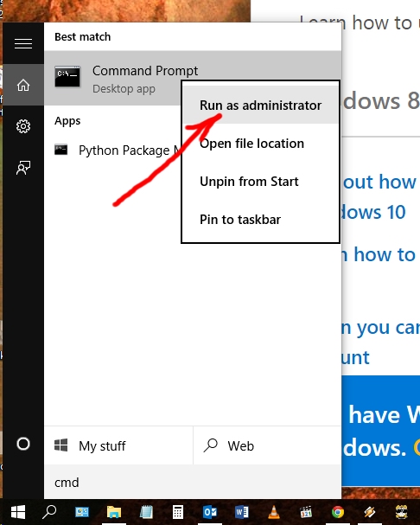Open Outlook from the taskbar
The height and width of the screenshot is (525, 420).
click(210, 512)
